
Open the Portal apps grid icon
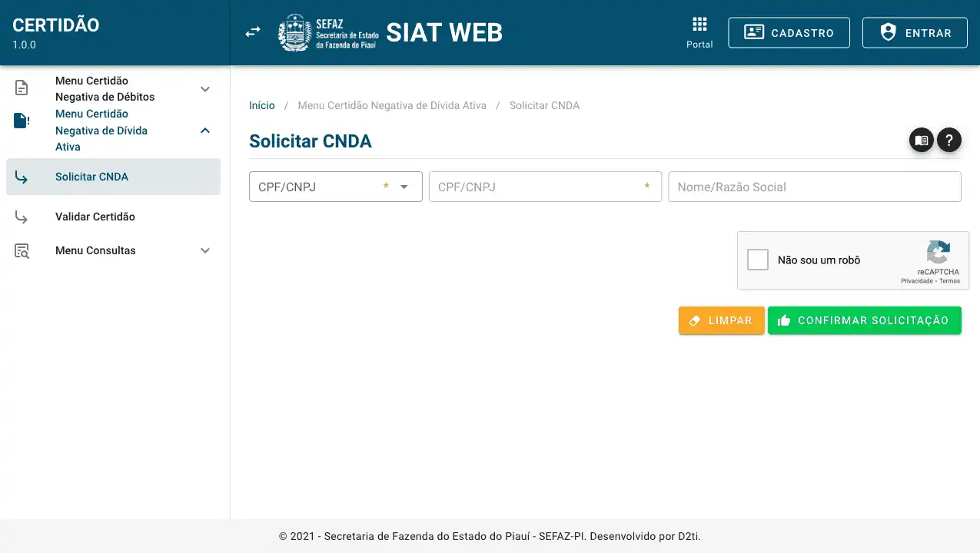[x=699, y=24]
